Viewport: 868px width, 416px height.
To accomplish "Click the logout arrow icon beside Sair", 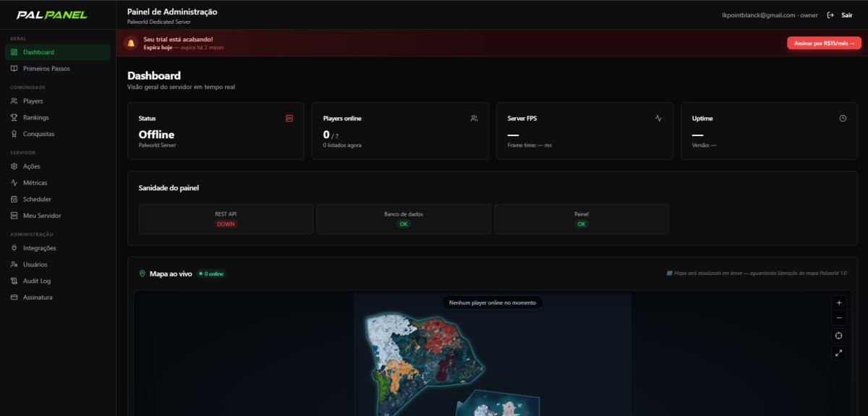I will point(830,14).
